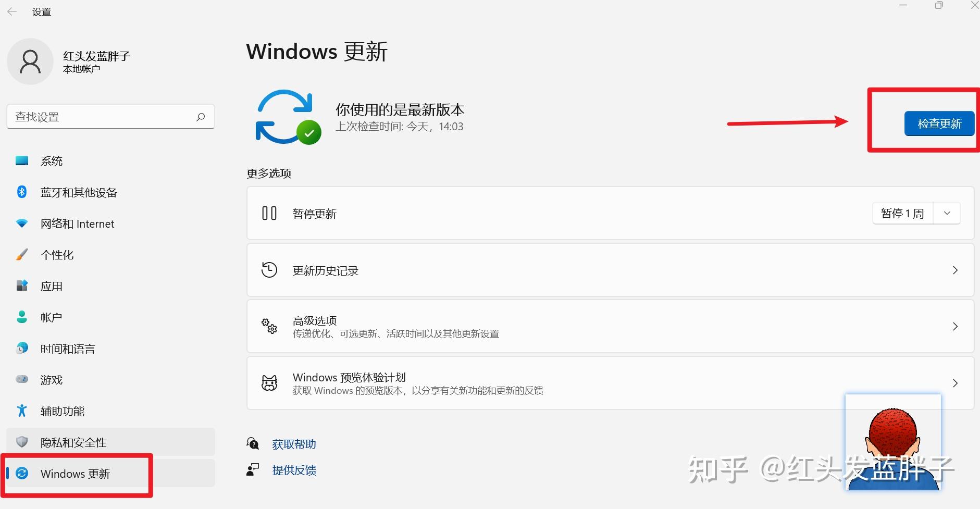Select 应用 in the sidebar

(110, 286)
